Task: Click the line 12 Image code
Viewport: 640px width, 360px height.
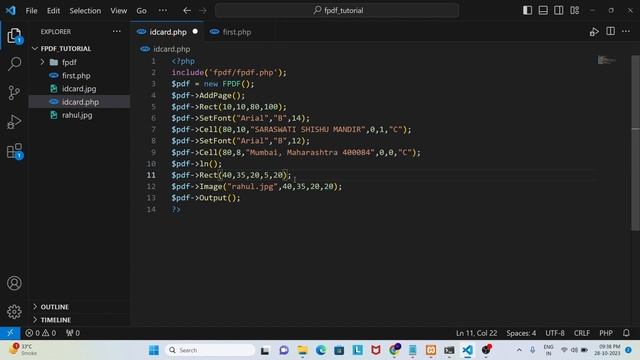Action: point(257,187)
